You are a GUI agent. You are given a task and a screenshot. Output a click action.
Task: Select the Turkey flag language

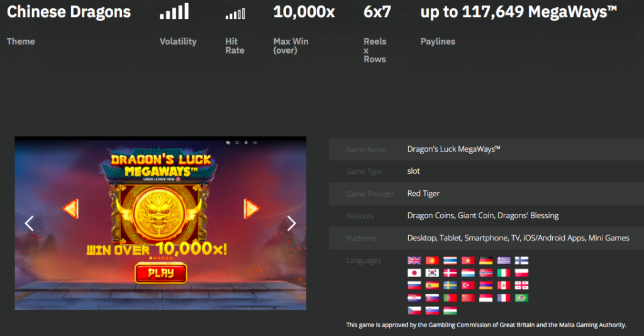coord(468,285)
